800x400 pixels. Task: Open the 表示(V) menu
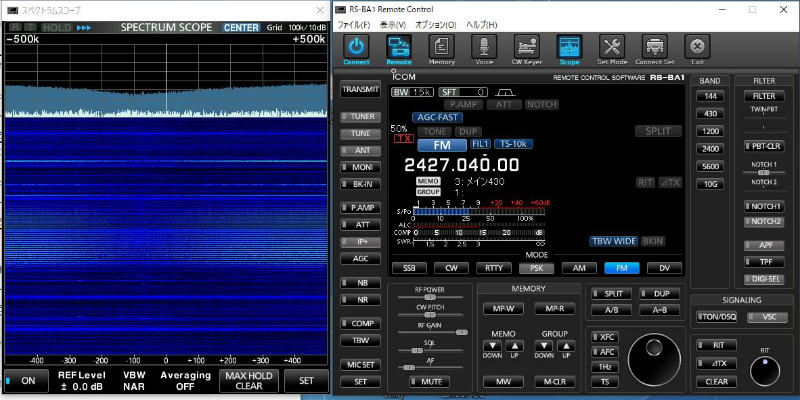click(392, 24)
